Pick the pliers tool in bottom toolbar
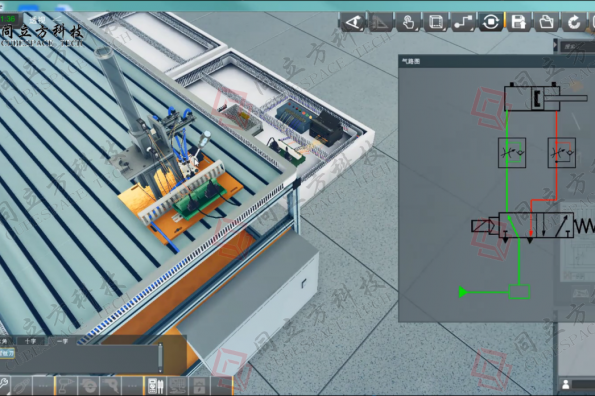 tap(21, 386)
